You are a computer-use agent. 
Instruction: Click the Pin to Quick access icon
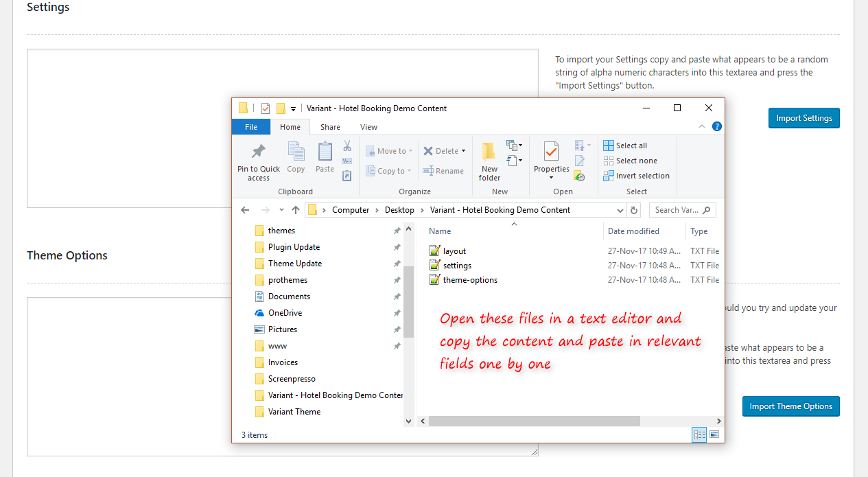[259, 151]
